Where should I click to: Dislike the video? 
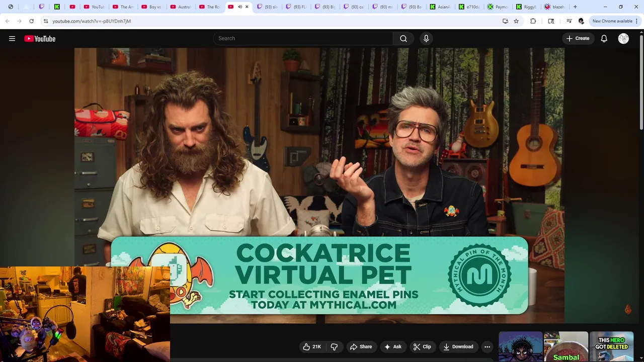pos(334,346)
